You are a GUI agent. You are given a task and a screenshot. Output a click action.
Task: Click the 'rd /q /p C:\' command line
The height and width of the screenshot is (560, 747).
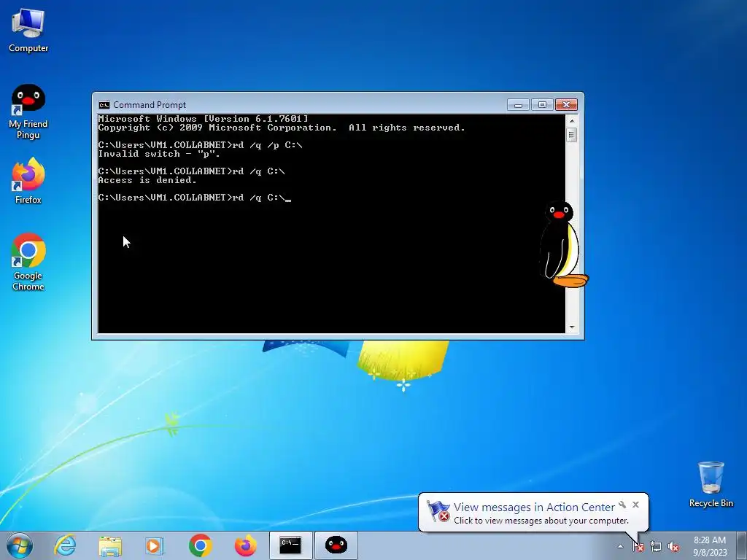click(x=200, y=145)
